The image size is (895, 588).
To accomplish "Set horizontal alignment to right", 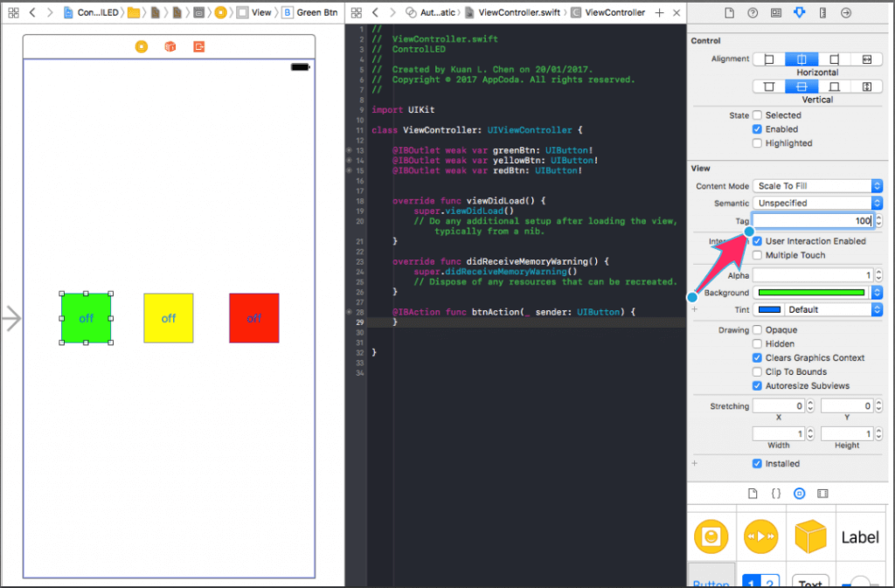I will pyautogui.click(x=834, y=59).
